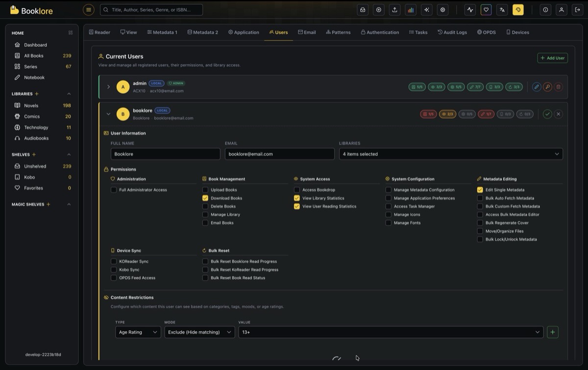Image resolution: width=588 pixels, height=370 pixels.
Task: Confirm booklore edits with the checkmark icon
Action: click(x=547, y=114)
